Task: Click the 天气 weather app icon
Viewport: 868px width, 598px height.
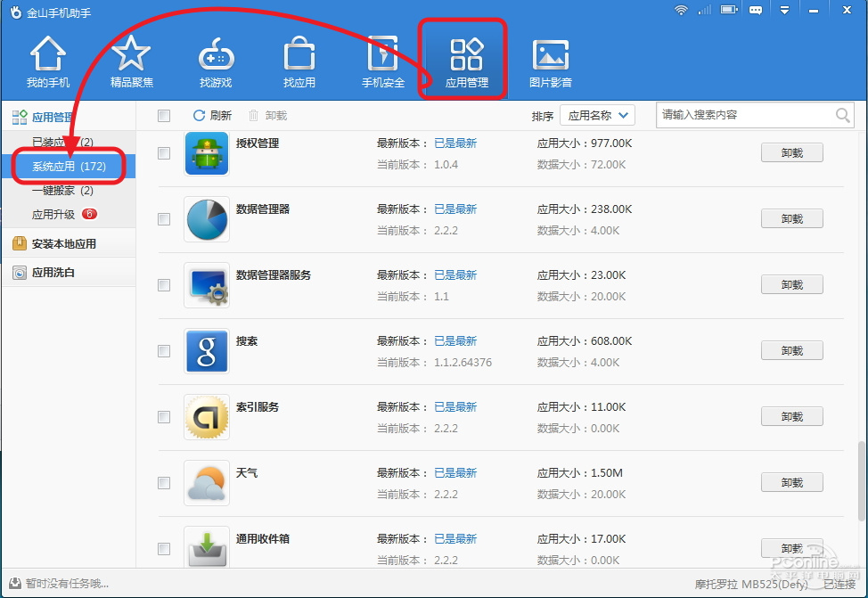Action: (x=207, y=483)
